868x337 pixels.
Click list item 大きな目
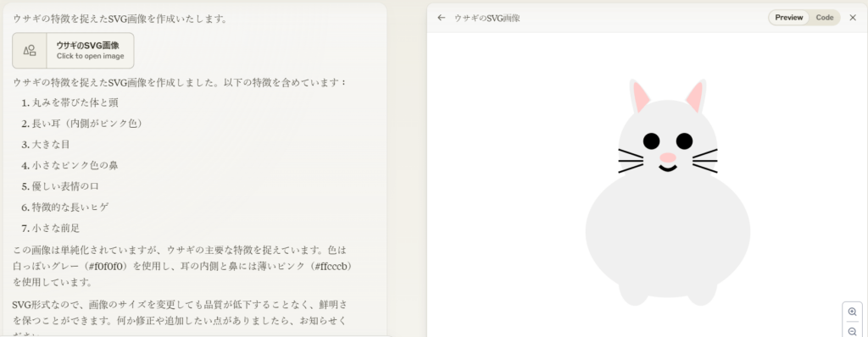(x=51, y=145)
